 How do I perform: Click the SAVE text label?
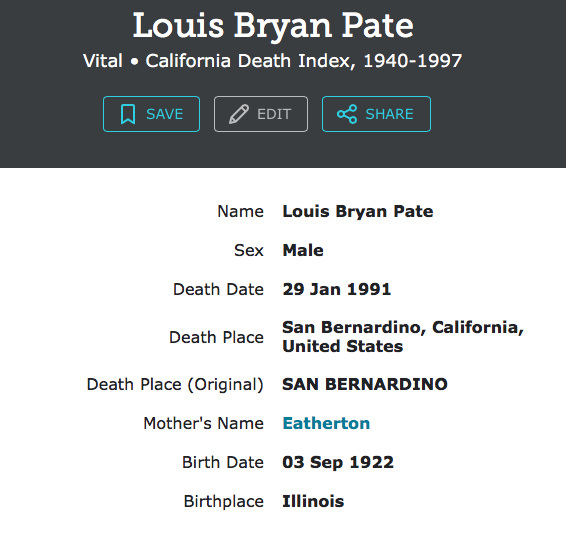pos(165,114)
